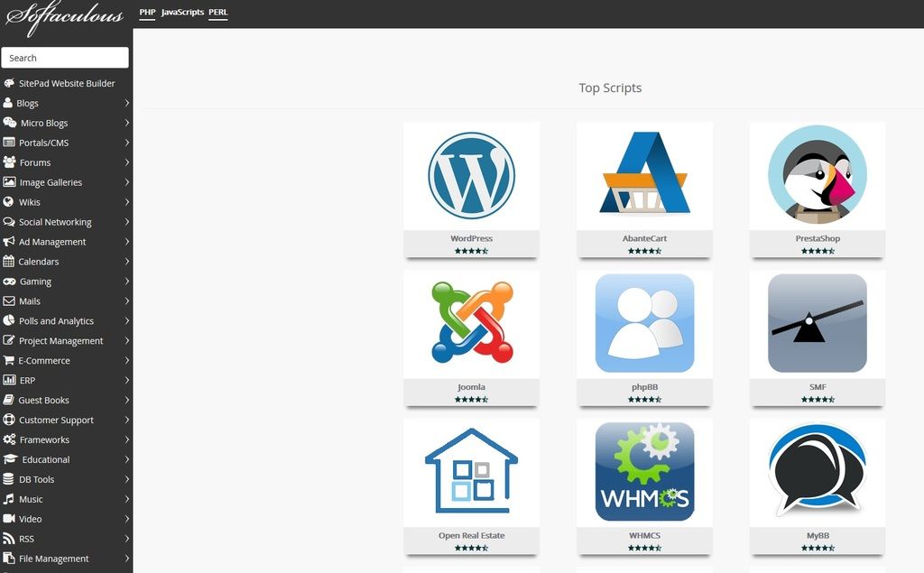The width and height of the screenshot is (924, 573).
Task: Click the Social Networking bubbles icon
Action: (9, 222)
